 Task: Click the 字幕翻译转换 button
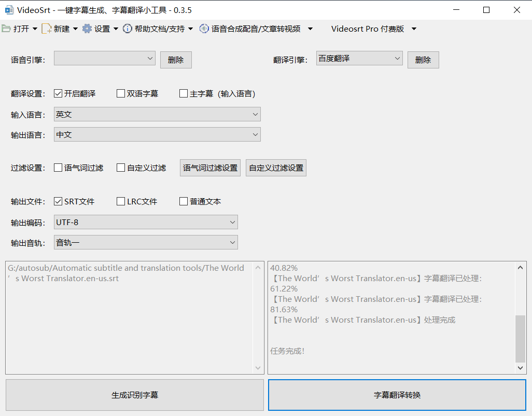[x=397, y=395]
